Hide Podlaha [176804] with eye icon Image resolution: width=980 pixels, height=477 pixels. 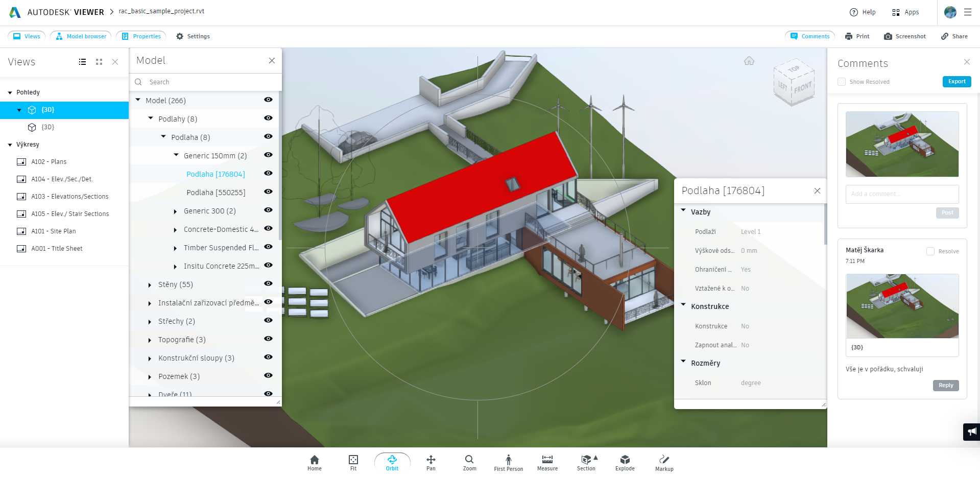tap(268, 173)
